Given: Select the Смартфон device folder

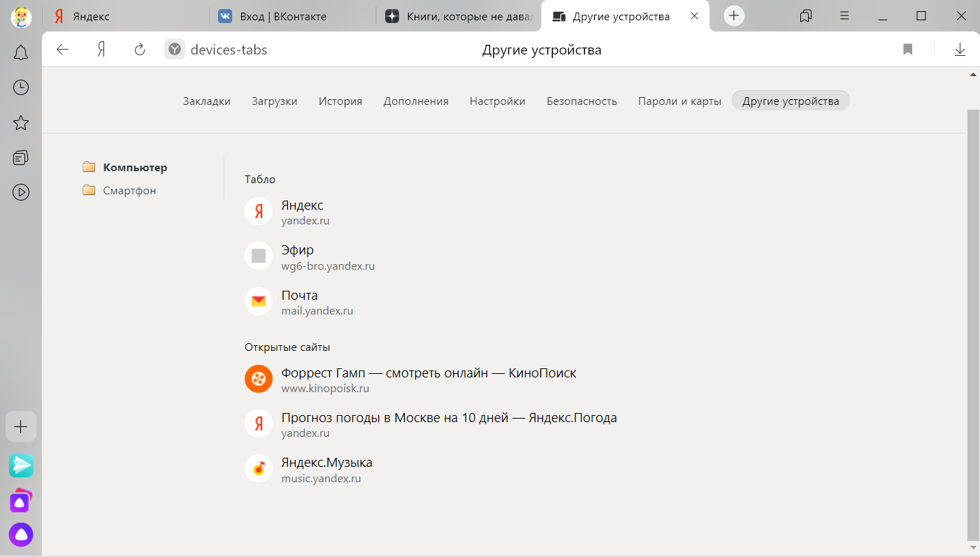Looking at the screenshot, I should (120, 190).
